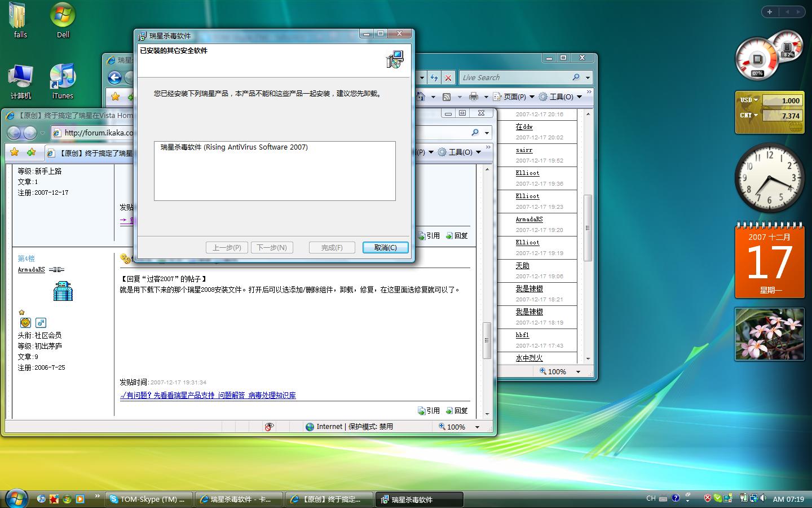This screenshot has width=812, height=508.
Task: Expand the Live Search provider dropdown arrow
Action: [588, 78]
